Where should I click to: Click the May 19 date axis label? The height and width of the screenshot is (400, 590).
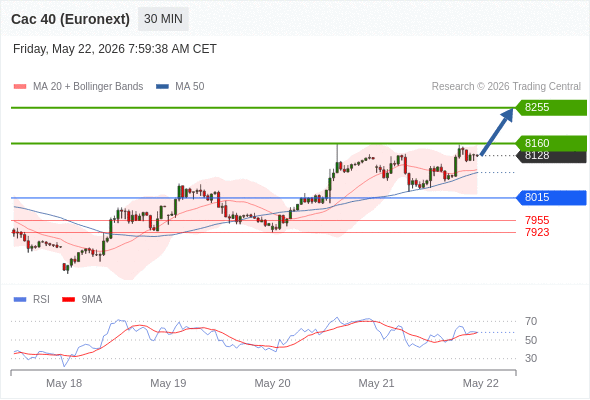tap(168, 383)
